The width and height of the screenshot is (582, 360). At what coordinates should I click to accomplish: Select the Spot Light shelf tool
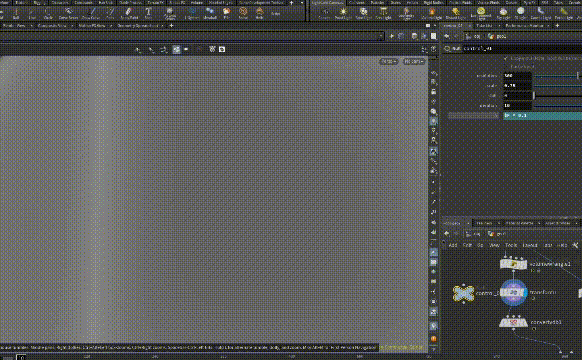click(363, 13)
